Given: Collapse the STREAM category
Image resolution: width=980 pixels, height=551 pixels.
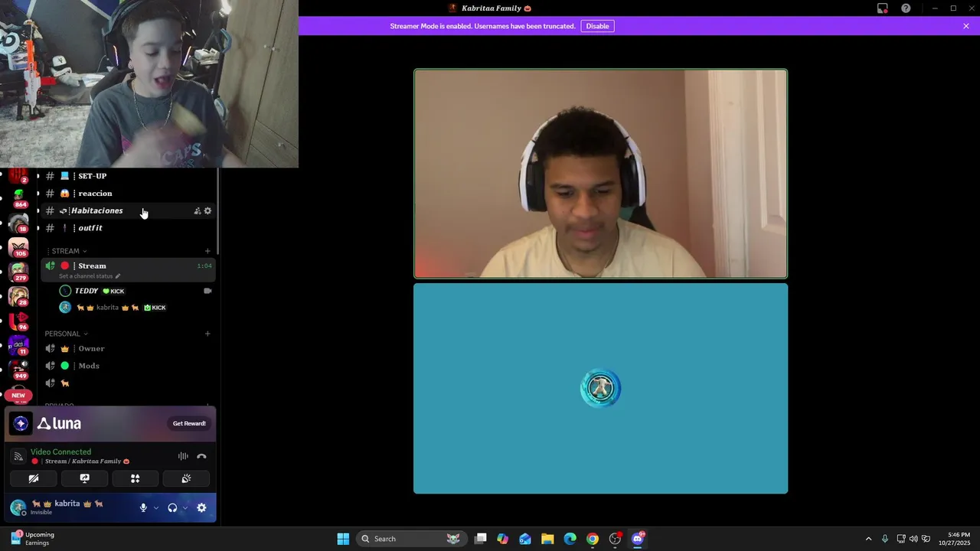Looking at the screenshot, I should [66, 251].
